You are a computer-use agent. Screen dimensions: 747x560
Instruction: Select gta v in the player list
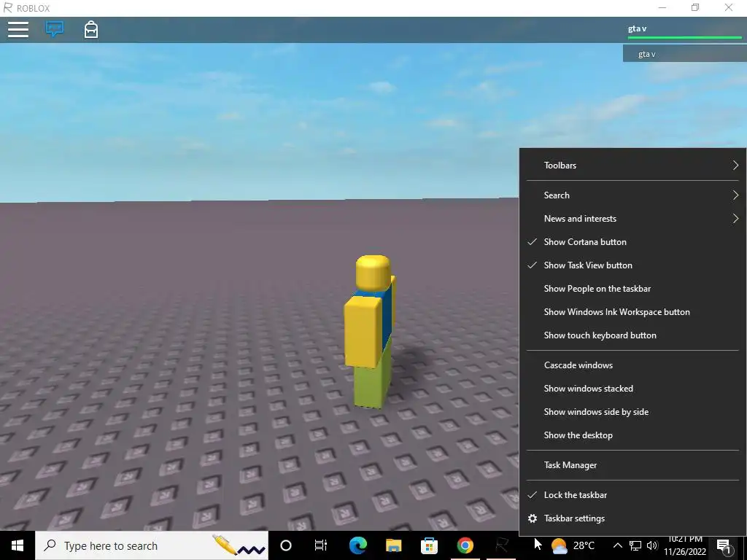pyautogui.click(x=684, y=54)
